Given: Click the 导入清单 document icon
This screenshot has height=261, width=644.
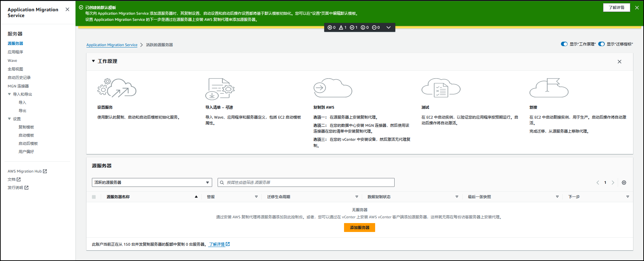Looking at the screenshot, I should click(x=220, y=89).
